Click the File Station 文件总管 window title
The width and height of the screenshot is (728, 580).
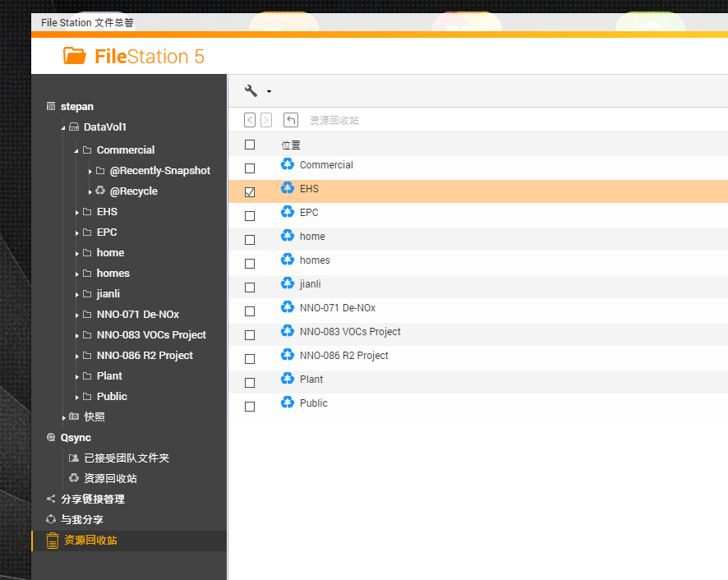(x=87, y=23)
